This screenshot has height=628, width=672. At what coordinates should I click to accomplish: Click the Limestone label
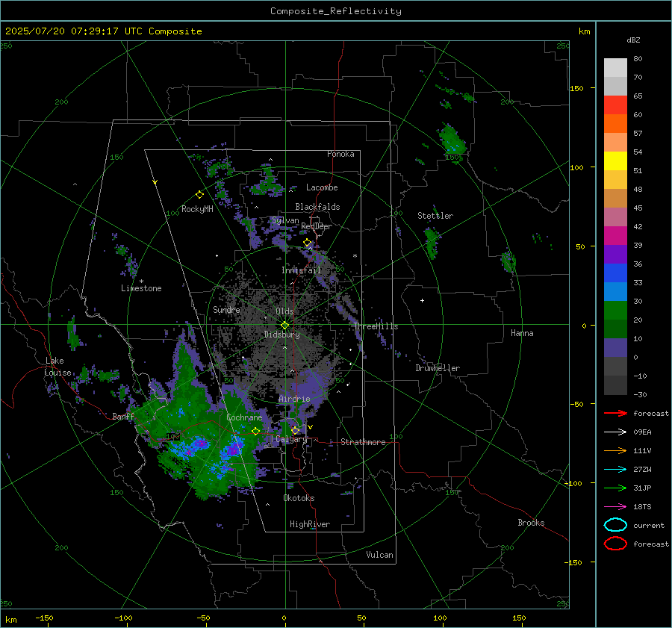(141, 288)
